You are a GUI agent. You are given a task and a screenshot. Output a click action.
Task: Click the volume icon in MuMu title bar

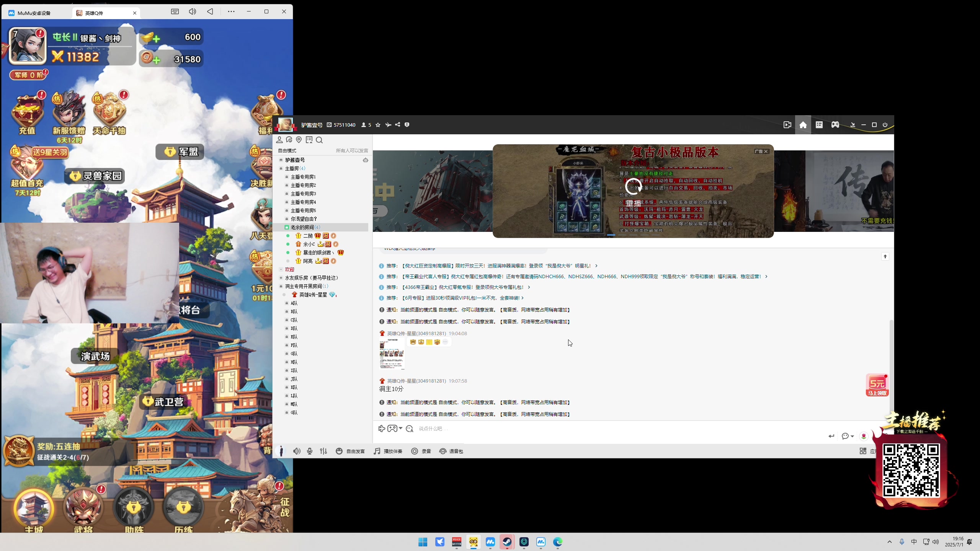click(x=193, y=11)
